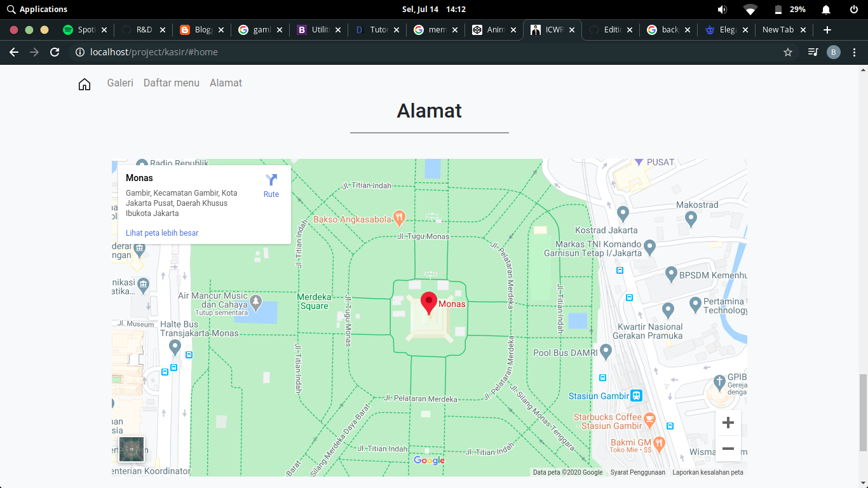
Task: Open the Galeri navigation link
Action: point(120,83)
